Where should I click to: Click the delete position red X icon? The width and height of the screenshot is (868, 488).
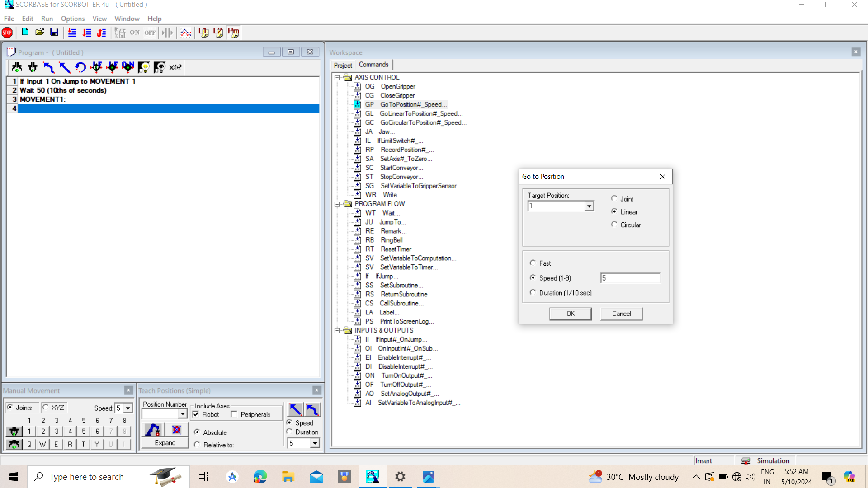click(176, 430)
